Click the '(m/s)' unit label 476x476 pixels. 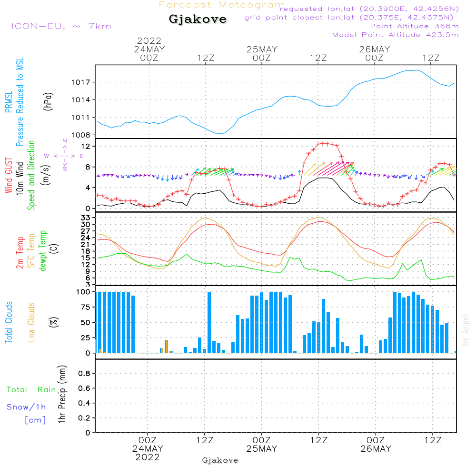pos(46,175)
